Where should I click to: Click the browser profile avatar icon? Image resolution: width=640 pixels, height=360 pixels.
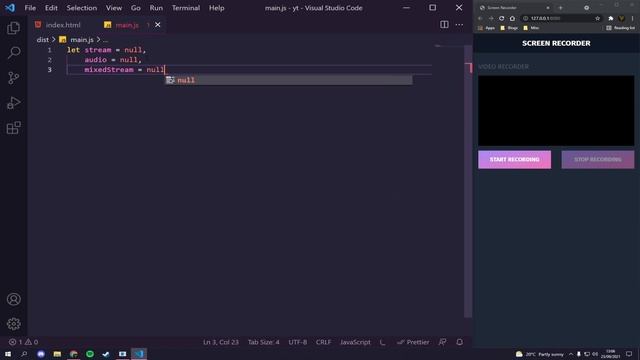coord(622,18)
